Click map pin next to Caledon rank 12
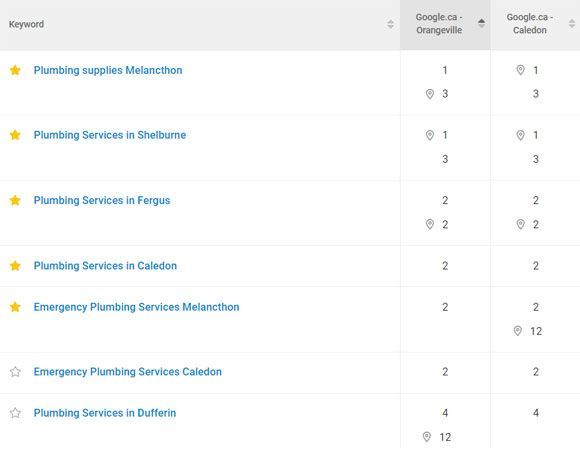 point(518,331)
